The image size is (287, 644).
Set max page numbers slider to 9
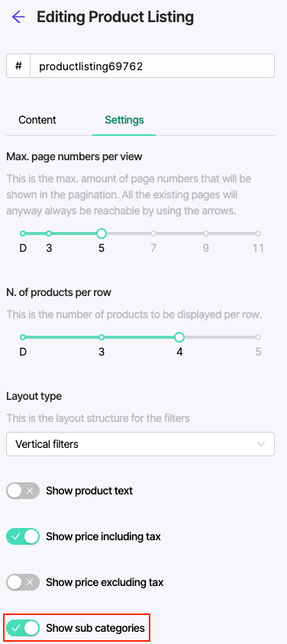click(205, 233)
